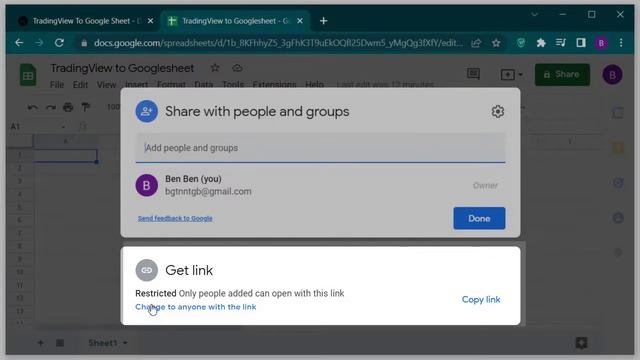The height and width of the screenshot is (360, 640).
Task: Expand the present to meeting dropdown arrow
Action: pyautogui.click(x=520, y=75)
